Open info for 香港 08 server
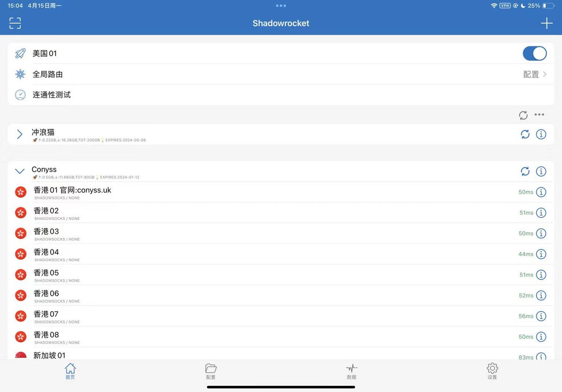The height and width of the screenshot is (392, 562). 541,336
